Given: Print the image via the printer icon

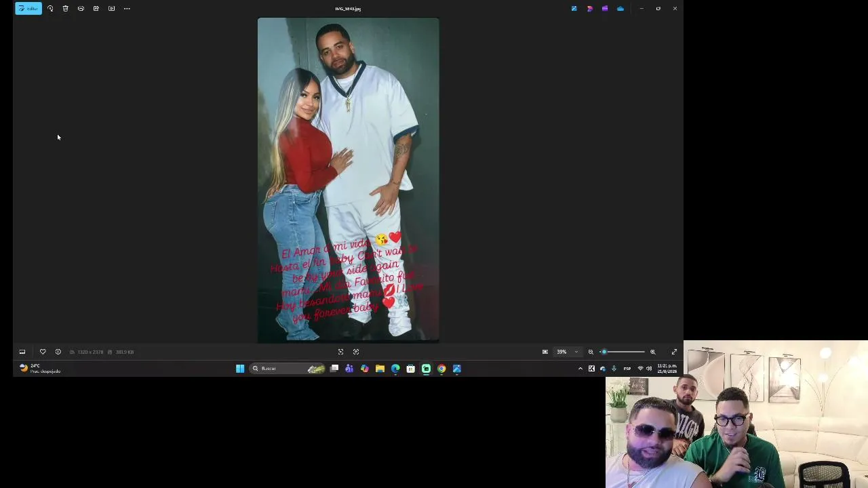Looking at the screenshot, I should click(x=81, y=9).
